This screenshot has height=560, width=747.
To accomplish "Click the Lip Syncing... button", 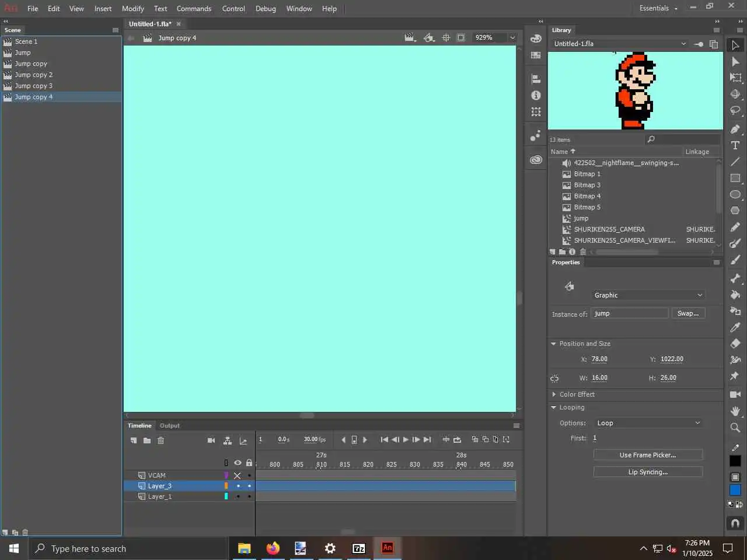I will point(648,472).
